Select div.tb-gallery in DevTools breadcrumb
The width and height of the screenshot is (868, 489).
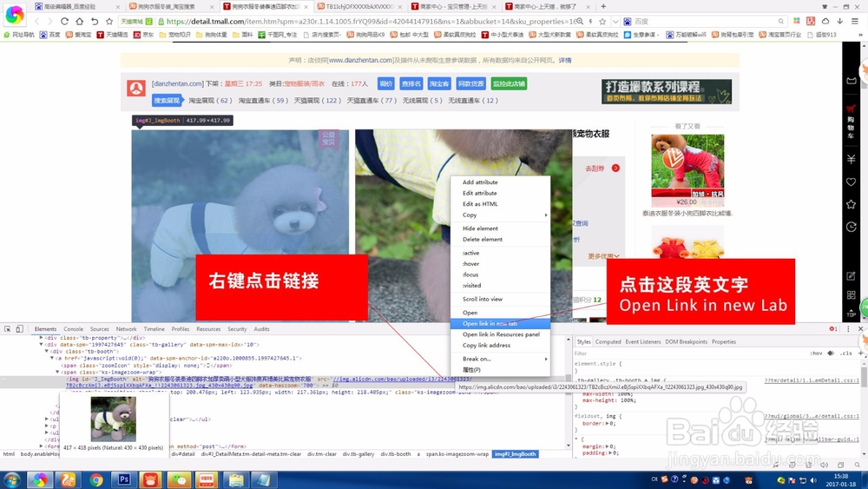[358, 454]
